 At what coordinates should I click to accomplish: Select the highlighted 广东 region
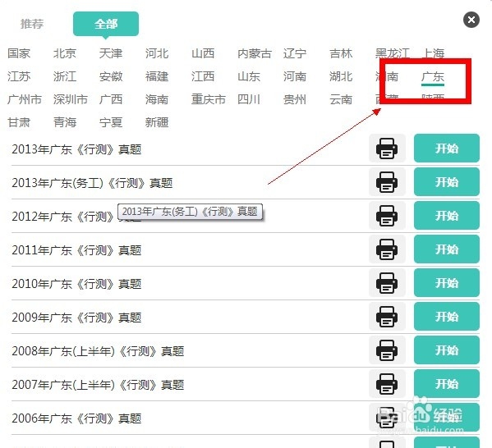(x=433, y=77)
